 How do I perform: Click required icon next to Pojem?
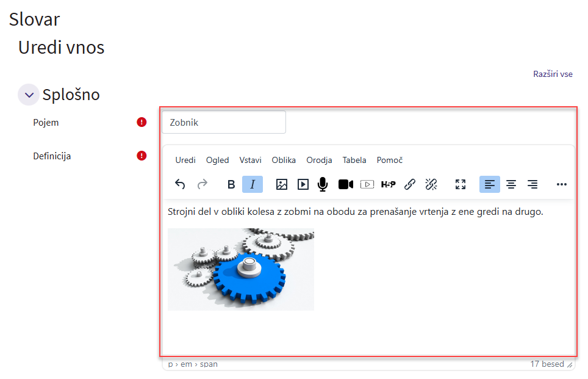(142, 122)
